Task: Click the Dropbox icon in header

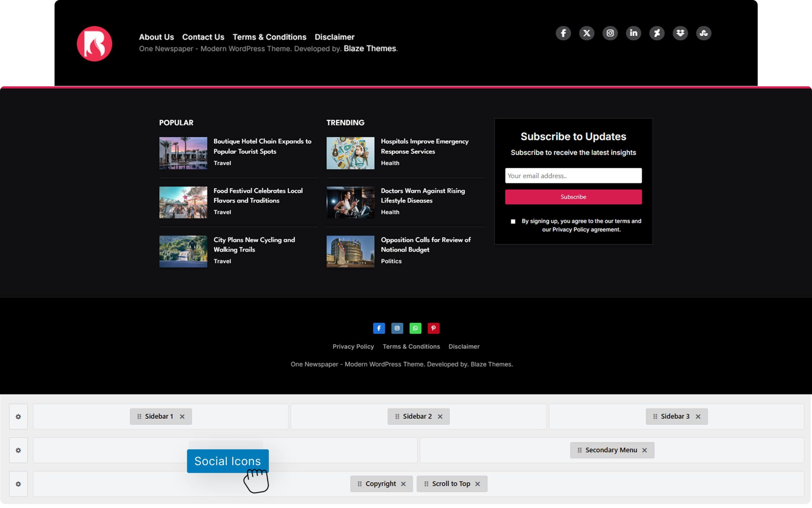Action: tap(680, 33)
